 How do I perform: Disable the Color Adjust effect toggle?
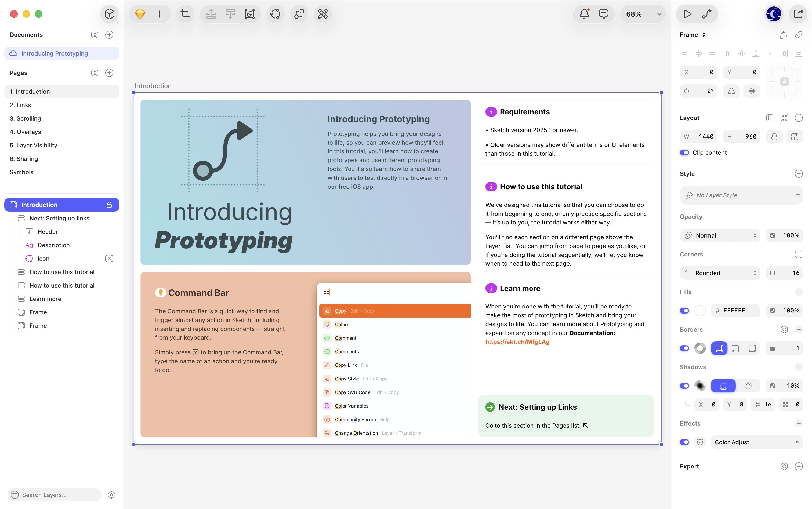pos(684,442)
